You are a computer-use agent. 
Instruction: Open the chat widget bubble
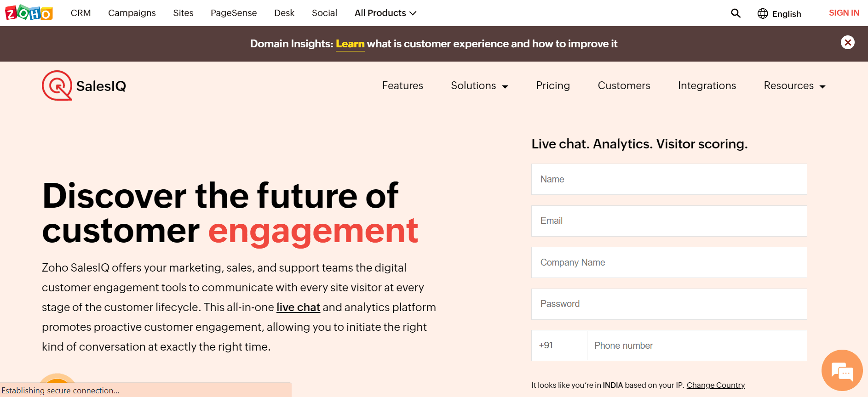(842, 370)
